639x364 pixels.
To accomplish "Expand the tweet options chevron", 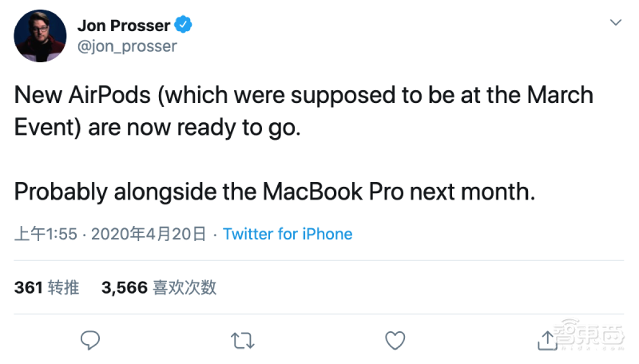I will (x=615, y=23).
